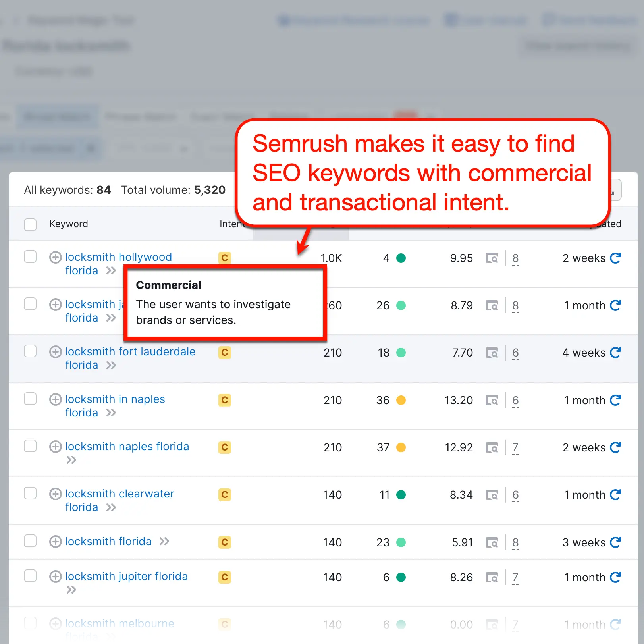Screen dimensions: 644x644
Task: Select the Commercial intent badge for locksmith in naples florida
Action: pos(224,400)
